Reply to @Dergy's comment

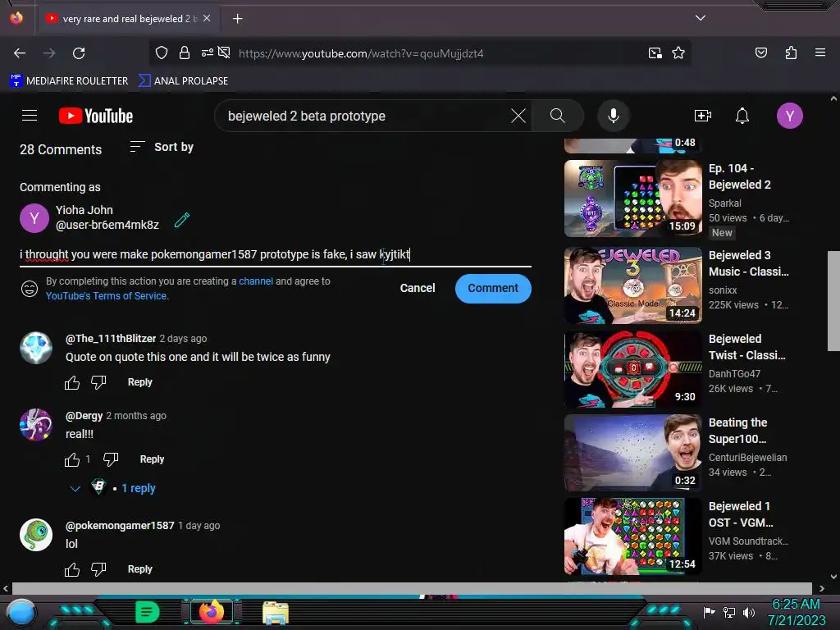[152, 459]
